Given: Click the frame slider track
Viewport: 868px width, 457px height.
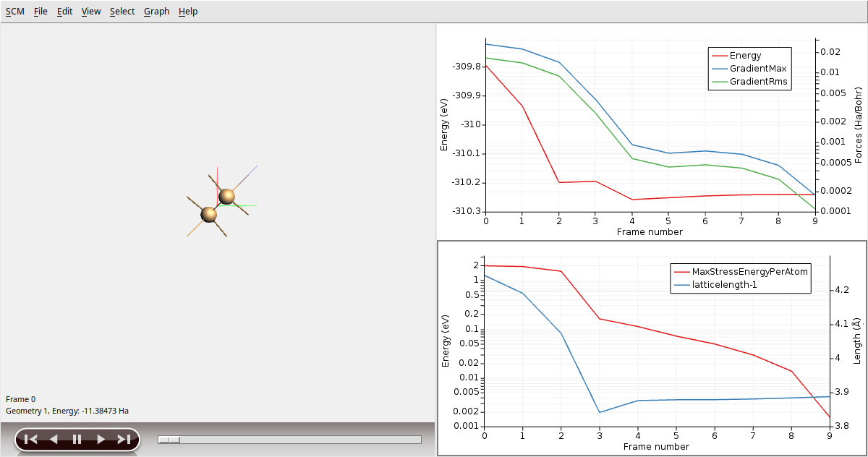Looking at the screenshot, I should click(289, 440).
